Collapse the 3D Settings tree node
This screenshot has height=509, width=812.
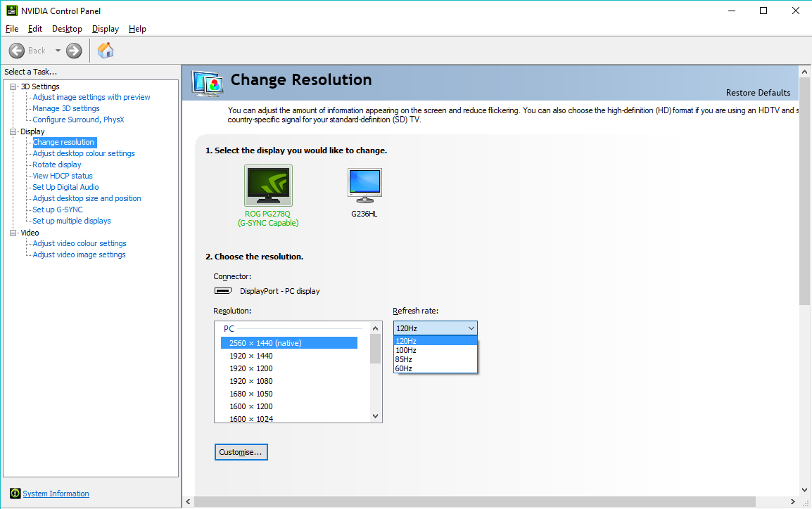tap(13, 86)
